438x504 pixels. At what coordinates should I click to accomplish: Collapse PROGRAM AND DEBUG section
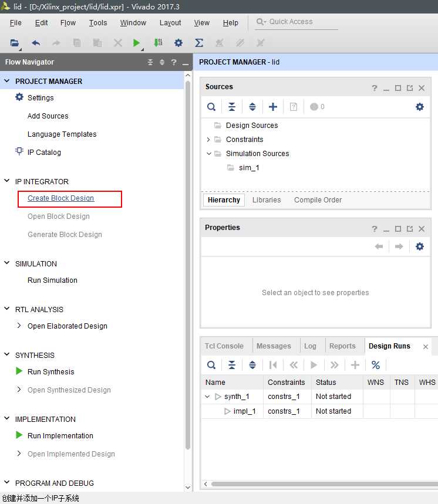tap(7, 482)
